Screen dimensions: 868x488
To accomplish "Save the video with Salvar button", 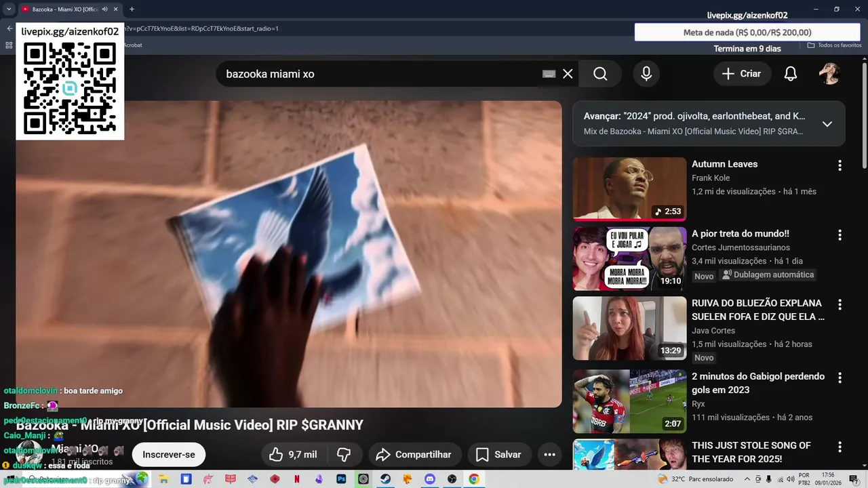I will tap(499, 455).
